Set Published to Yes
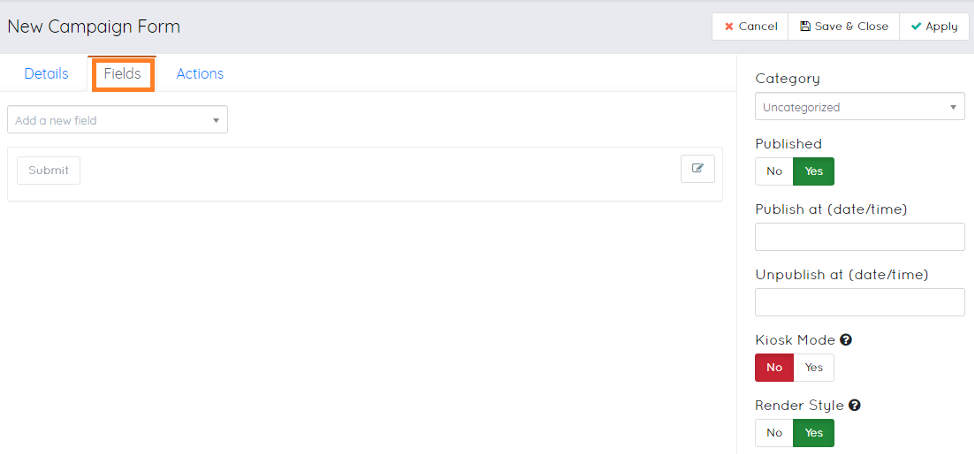 pyautogui.click(x=814, y=171)
